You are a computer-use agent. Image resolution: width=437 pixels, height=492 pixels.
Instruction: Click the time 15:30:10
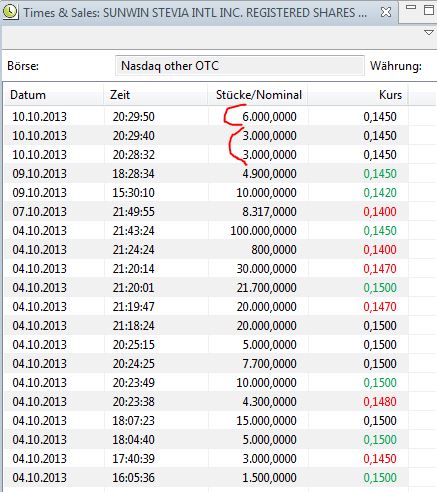(133, 193)
